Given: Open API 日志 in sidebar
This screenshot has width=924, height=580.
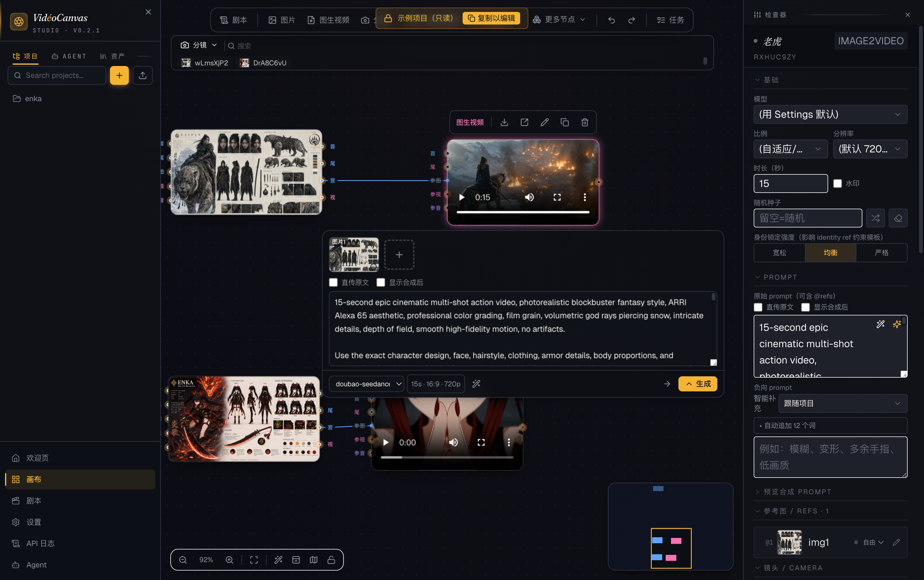Looking at the screenshot, I should (x=80, y=543).
